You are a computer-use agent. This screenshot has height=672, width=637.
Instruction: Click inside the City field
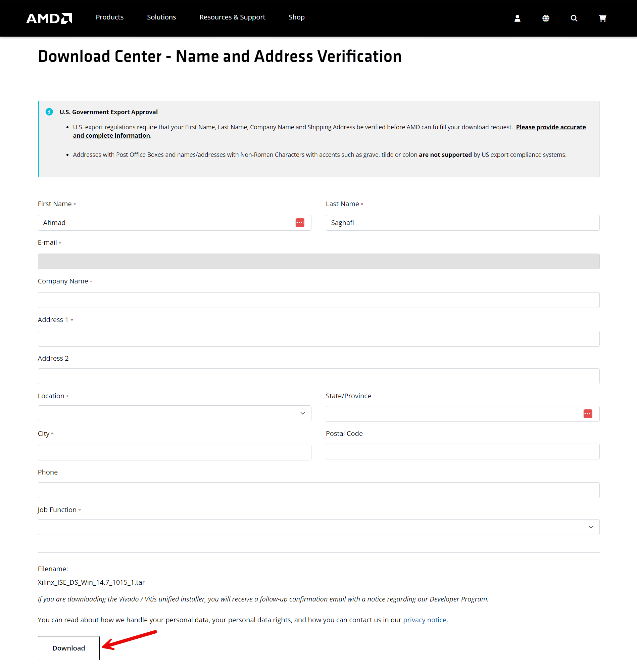(x=174, y=452)
